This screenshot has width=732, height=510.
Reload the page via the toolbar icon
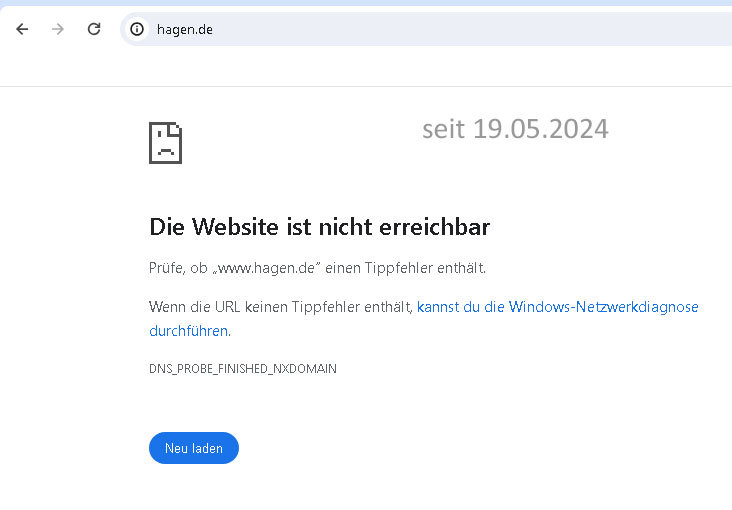[94, 29]
